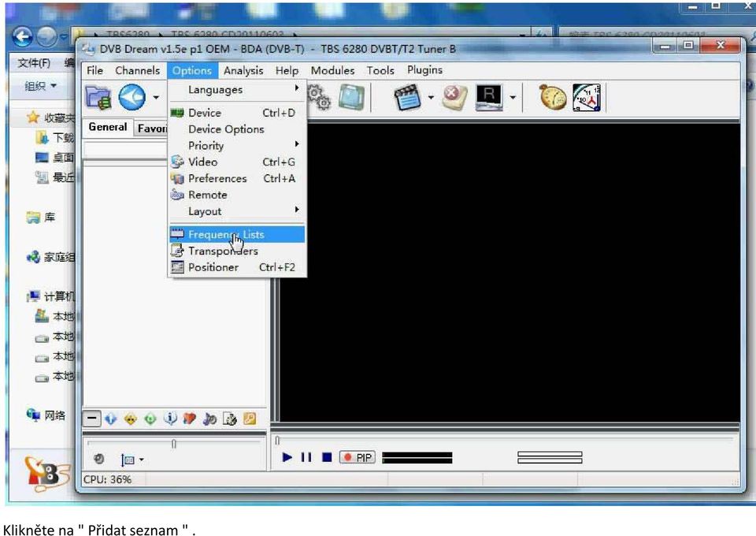
Task: Click the clock scheduler icon
Action: (586, 98)
